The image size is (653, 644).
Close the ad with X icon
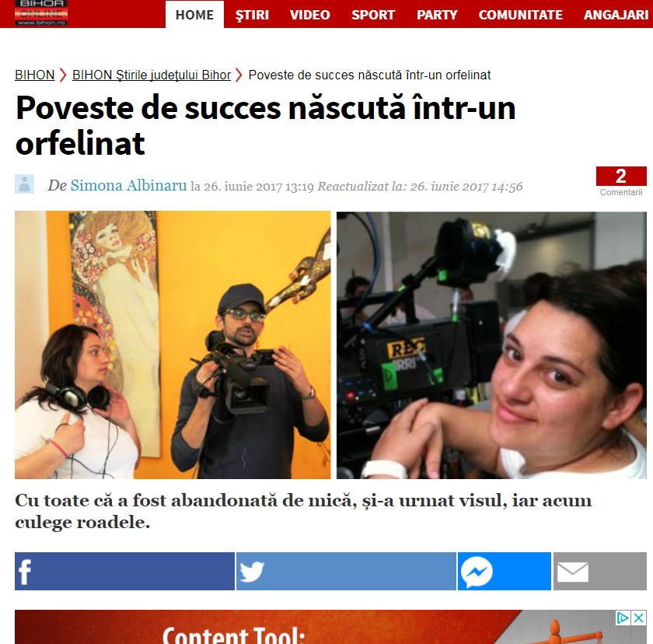[639, 618]
